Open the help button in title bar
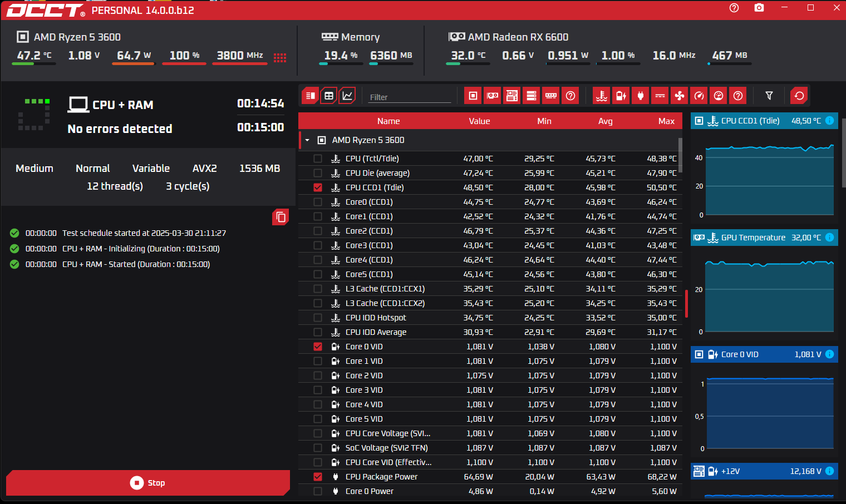The height and width of the screenshot is (504, 846). 734,8
